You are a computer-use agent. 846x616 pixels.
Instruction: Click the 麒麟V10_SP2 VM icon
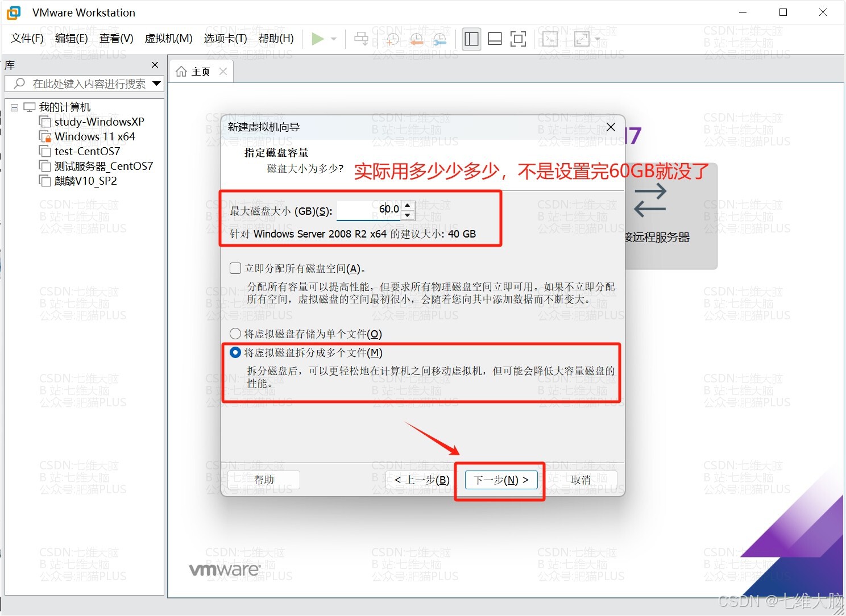tap(44, 181)
